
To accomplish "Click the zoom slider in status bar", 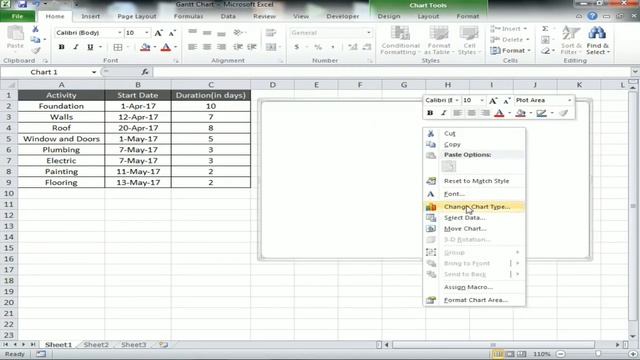I will [x=598, y=354].
